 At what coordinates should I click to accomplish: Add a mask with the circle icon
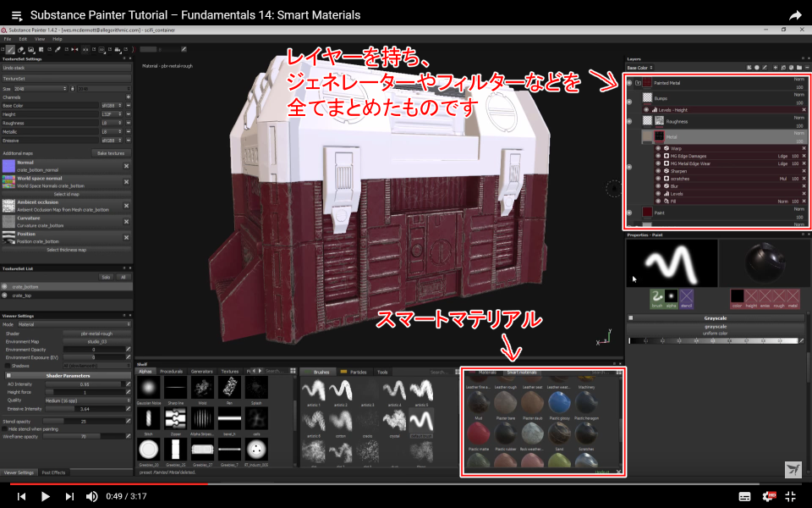click(x=756, y=68)
